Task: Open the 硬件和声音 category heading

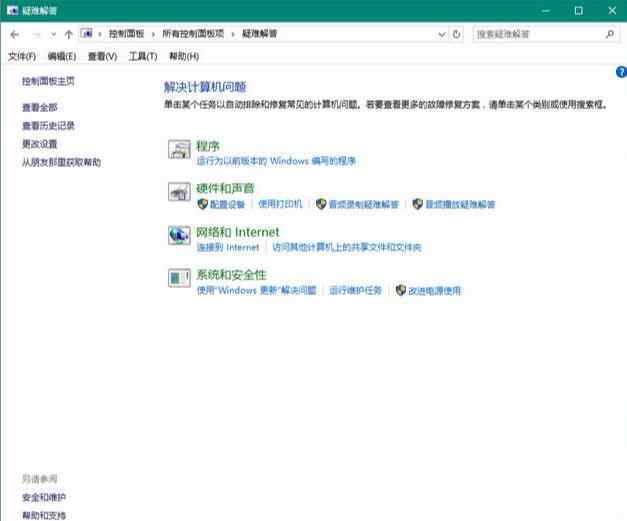Action: [x=225, y=188]
